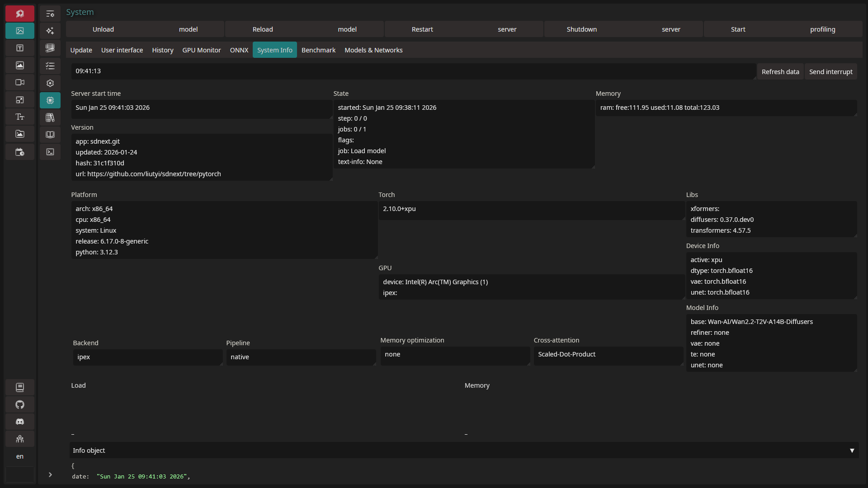This screenshot has width=868, height=488.
Task: Click the red SD.Next logo icon
Action: (20, 14)
